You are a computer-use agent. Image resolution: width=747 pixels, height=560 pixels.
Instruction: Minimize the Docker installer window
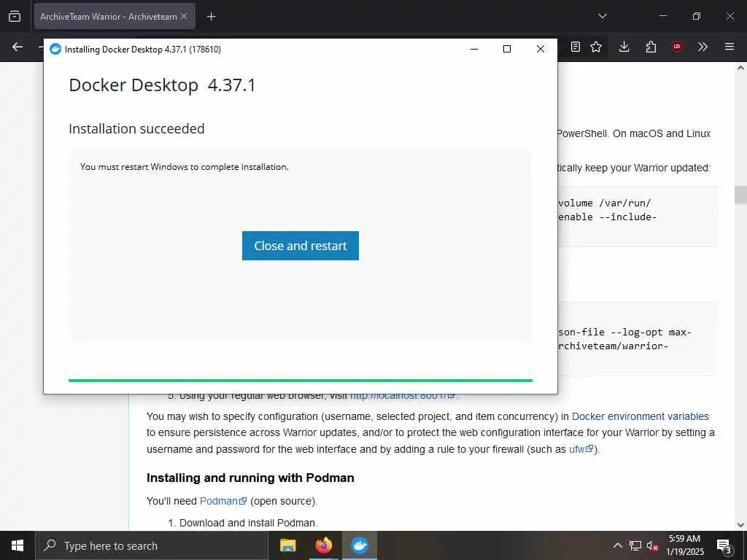coord(474,49)
